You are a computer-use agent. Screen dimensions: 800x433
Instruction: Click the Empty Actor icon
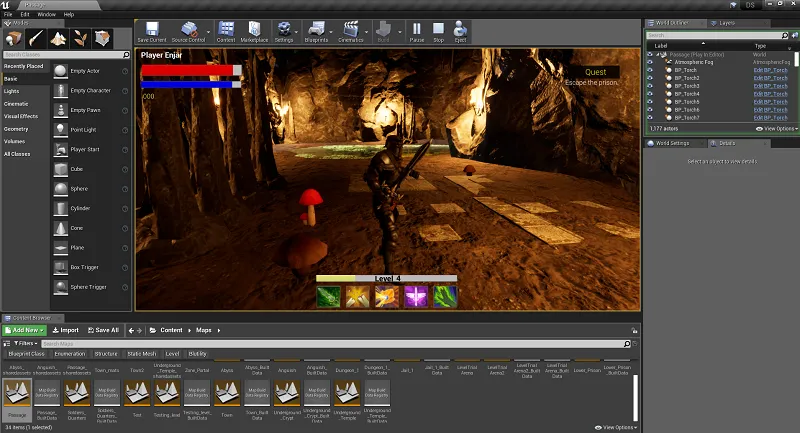point(61,71)
